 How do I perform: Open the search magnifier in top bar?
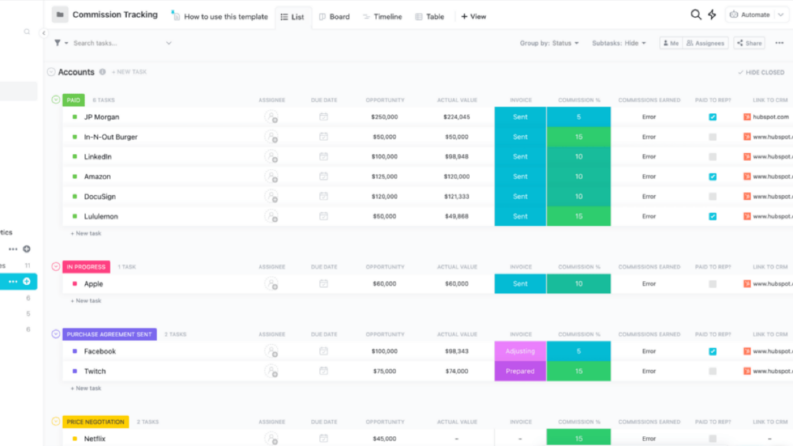696,15
